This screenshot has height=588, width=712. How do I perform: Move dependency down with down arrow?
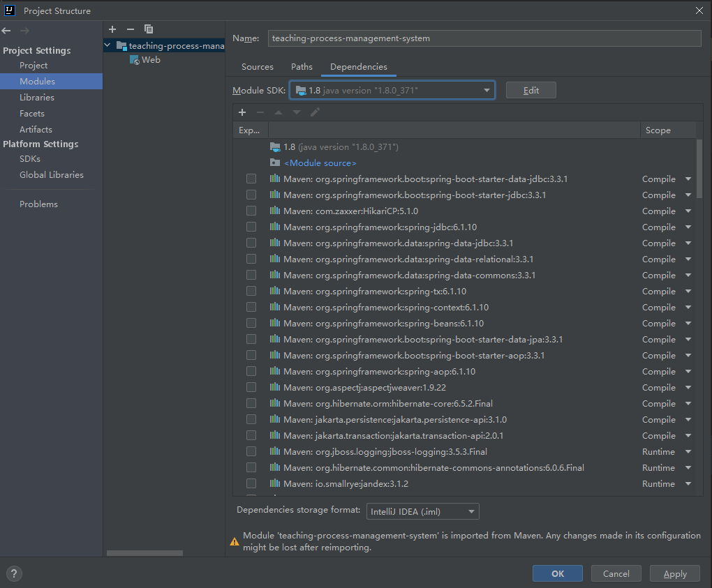click(x=297, y=112)
